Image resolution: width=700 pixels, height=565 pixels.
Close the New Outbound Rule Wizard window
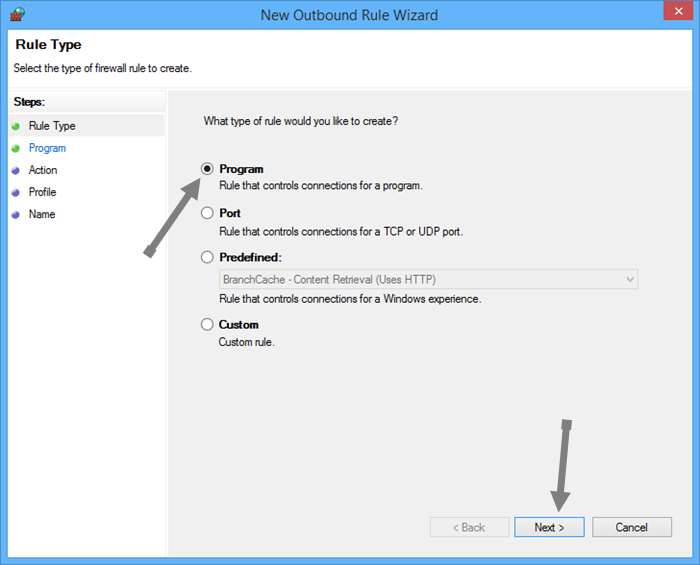click(x=678, y=11)
